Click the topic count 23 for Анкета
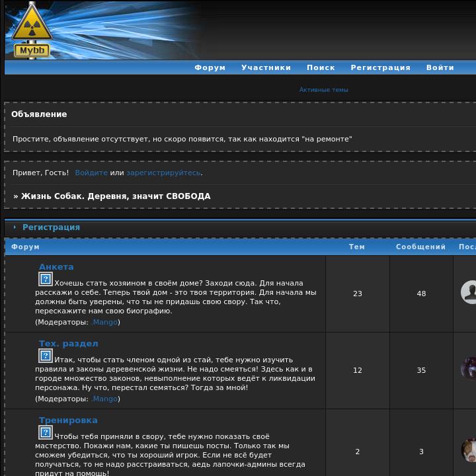476x476 pixels. [358, 294]
